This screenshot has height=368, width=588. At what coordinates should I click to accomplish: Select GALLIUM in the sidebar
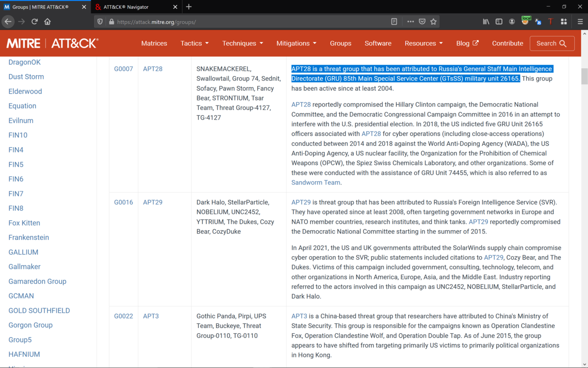pyautogui.click(x=23, y=252)
